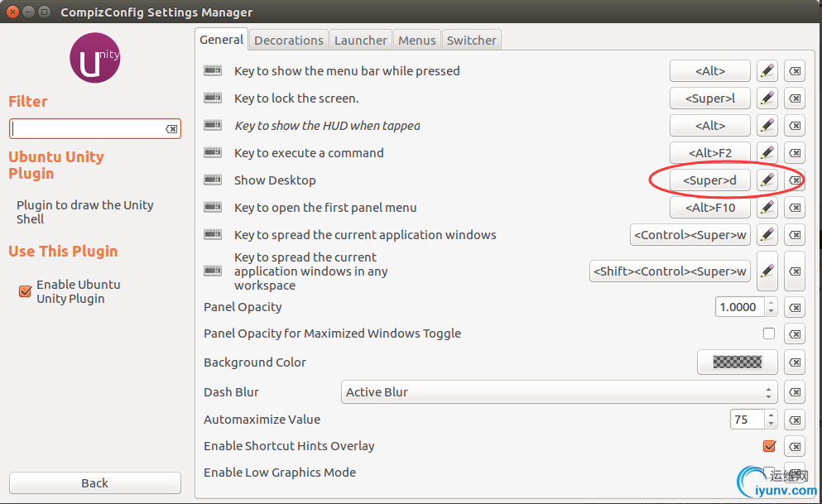The width and height of the screenshot is (822, 504).
Task: Reset the first panel menu key
Action: click(x=795, y=208)
